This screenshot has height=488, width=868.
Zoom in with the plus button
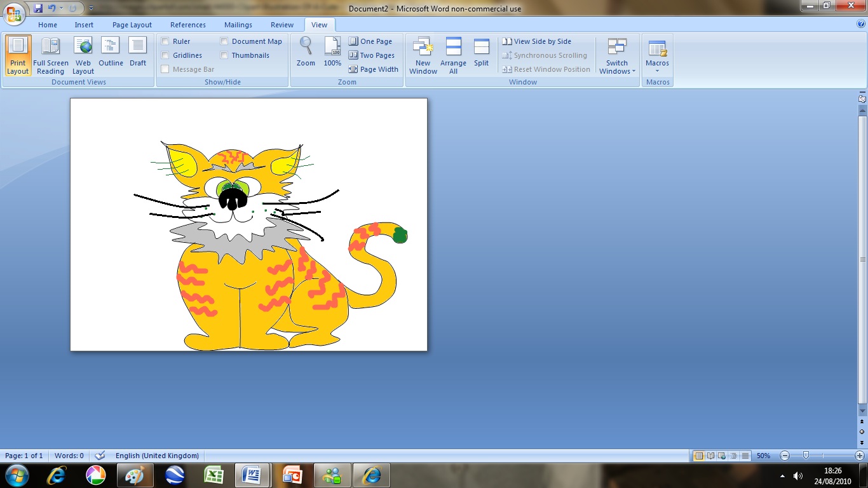[x=860, y=456]
